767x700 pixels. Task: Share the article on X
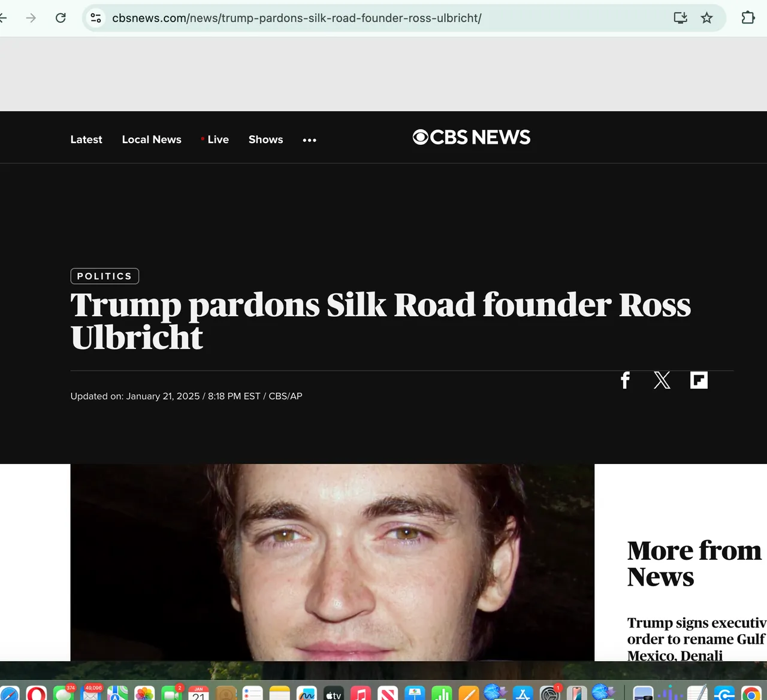(662, 380)
